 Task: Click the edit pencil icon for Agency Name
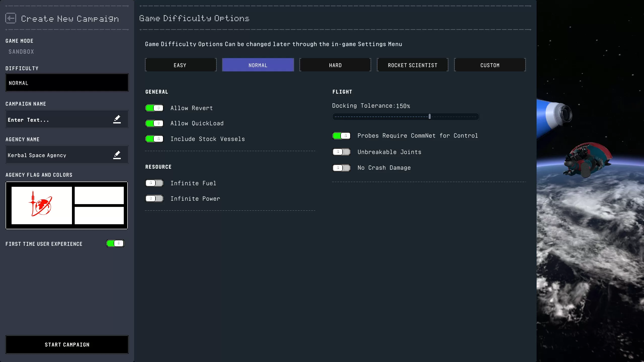pos(117,155)
